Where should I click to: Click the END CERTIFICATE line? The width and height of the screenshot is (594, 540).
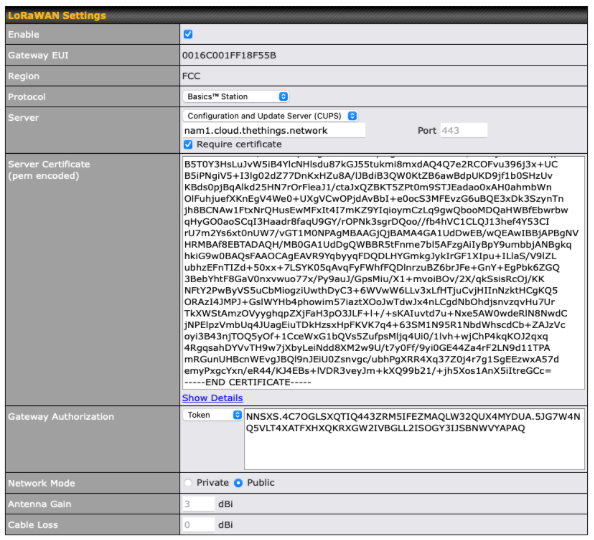coord(248,382)
